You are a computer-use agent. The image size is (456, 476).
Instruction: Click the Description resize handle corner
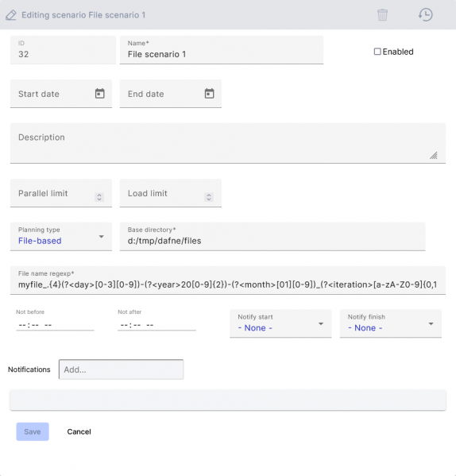point(434,156)
